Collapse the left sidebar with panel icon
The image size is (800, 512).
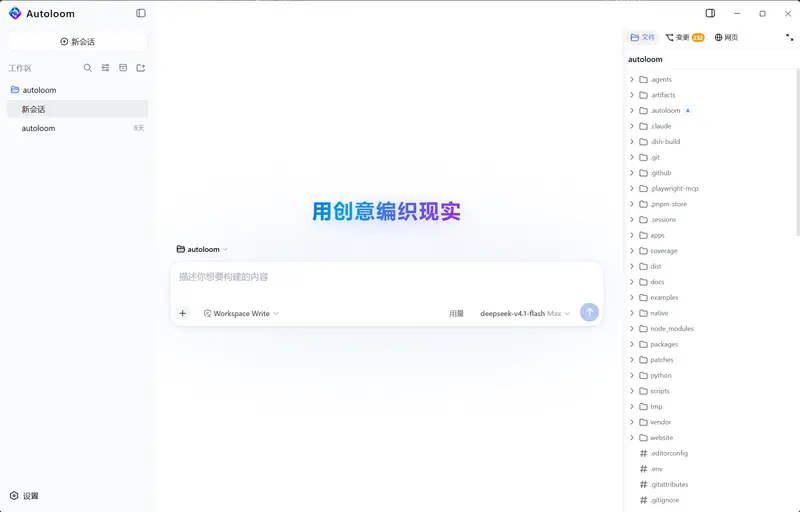[141, 13]
